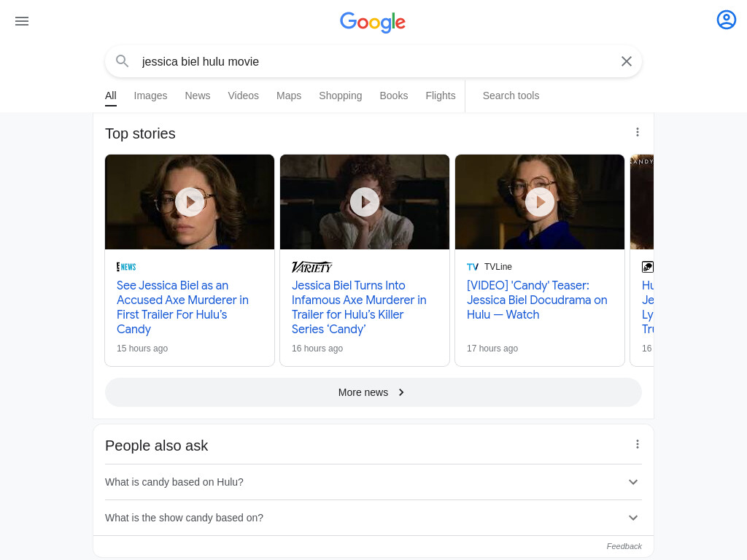Viewport: 747px width, 560px height.
Task: Click the fourth story's source icon
Action: point(648,267)
